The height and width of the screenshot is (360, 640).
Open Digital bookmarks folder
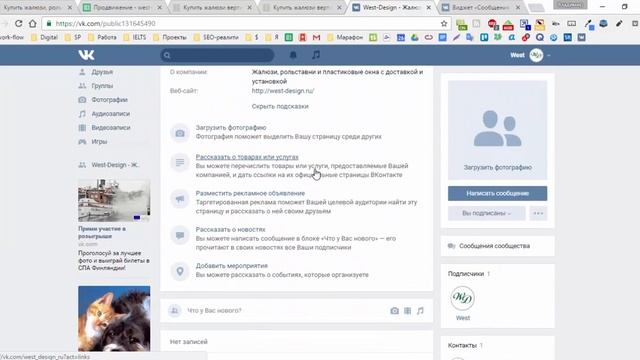[44, 37]
